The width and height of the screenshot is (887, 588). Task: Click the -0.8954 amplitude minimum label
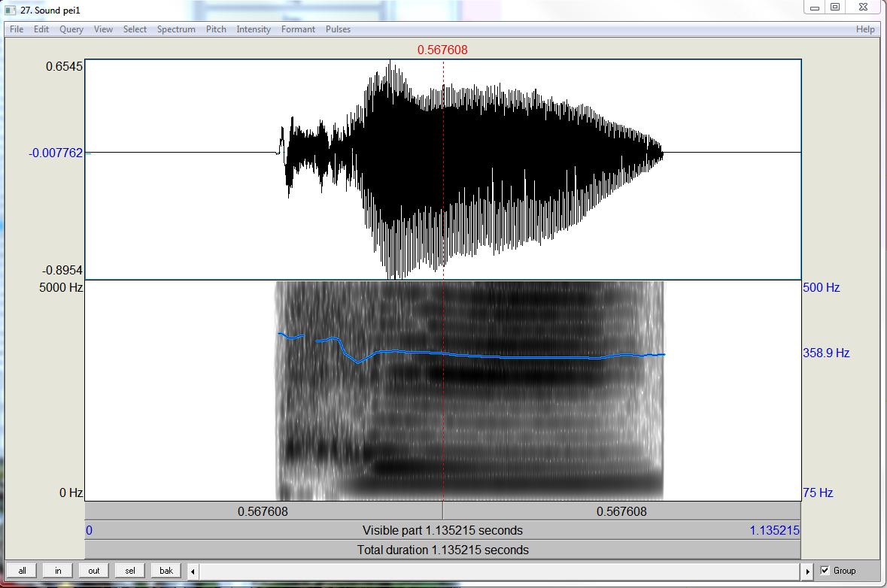[62, 270]
